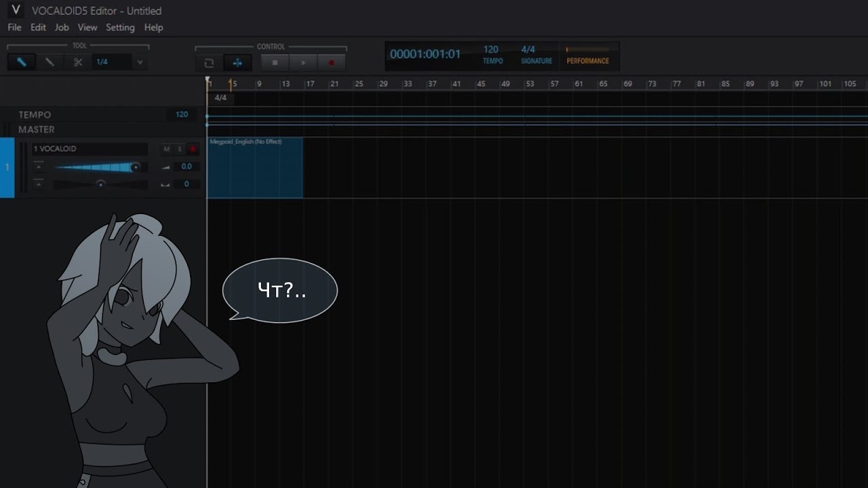Click measure 53 on the ruler
The image size is (868, 488).
[530, 84]
